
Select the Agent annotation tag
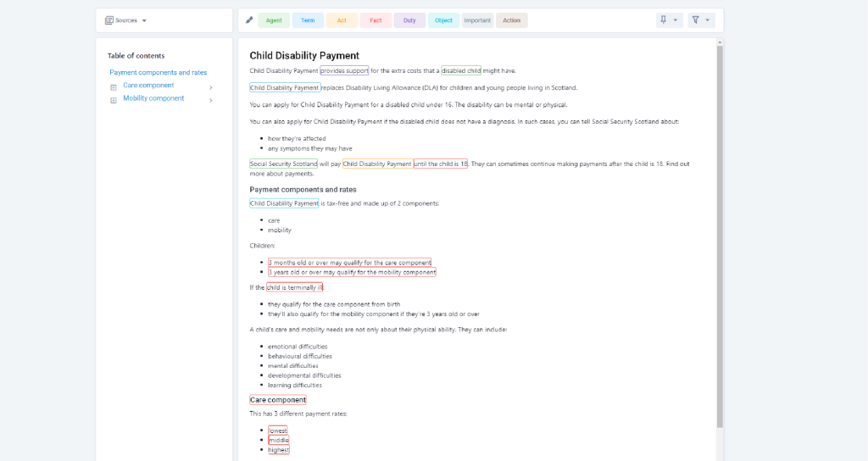274,20
